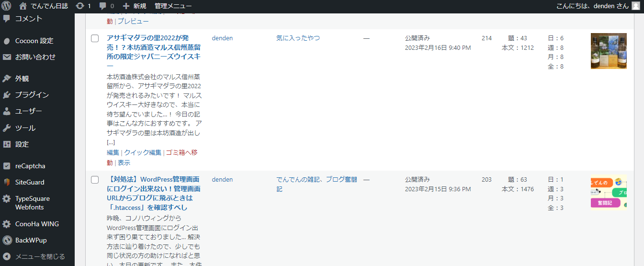Click the BackWPup sidebar icon
The image size is (644, 266).
(x=7, y=240)
